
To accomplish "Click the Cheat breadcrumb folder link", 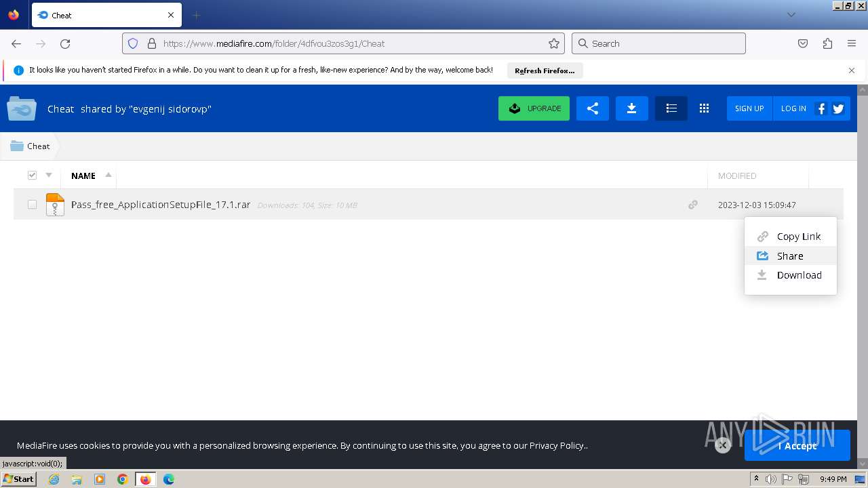I will 31,146.
